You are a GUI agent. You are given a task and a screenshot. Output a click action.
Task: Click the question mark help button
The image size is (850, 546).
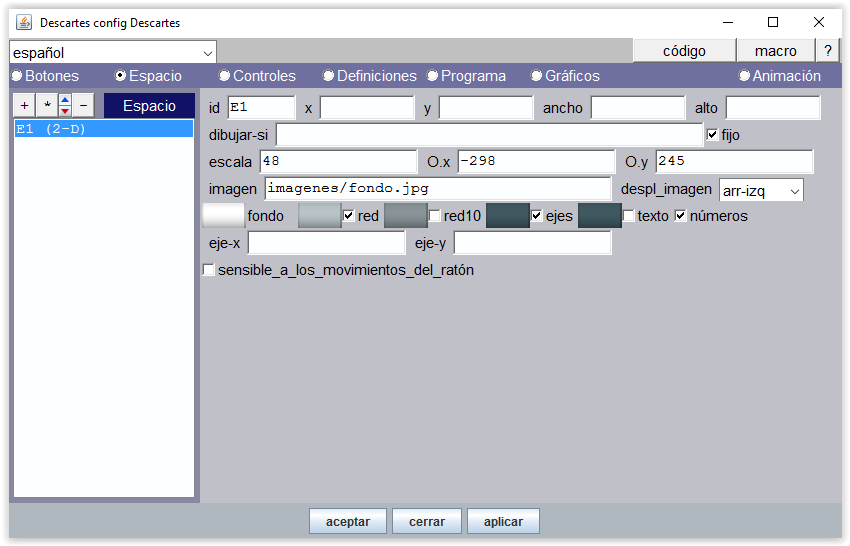pyautogui.click(x=827, y=51)
